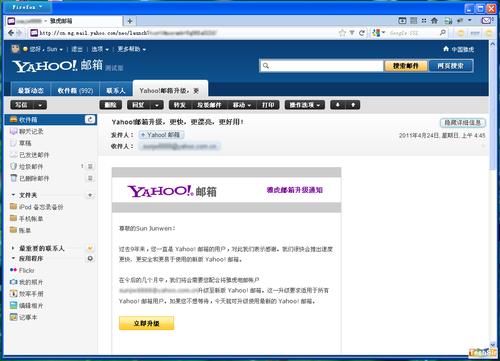
Task: Click the mail notifier envelope icon
Action: pos(487,21)
